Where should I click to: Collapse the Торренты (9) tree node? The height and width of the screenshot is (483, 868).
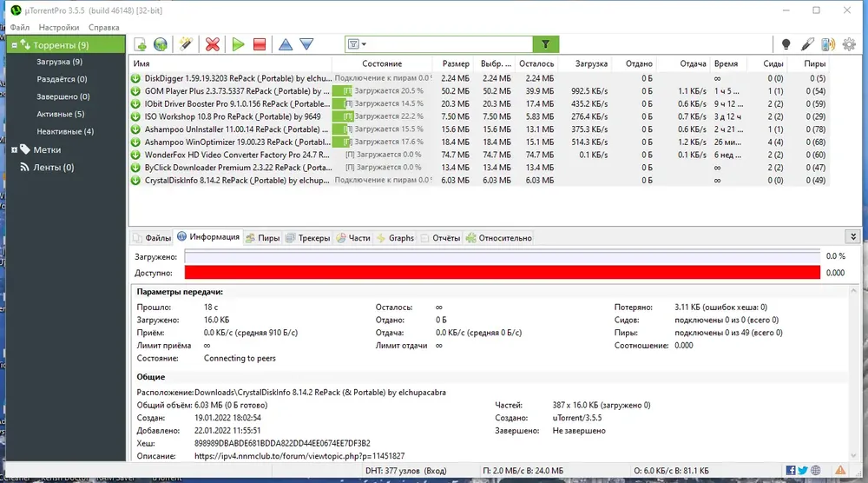(15, 45)
